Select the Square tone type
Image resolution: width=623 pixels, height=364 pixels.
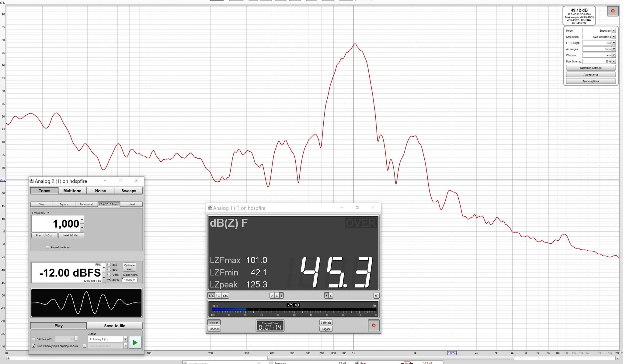pos(64,204)
